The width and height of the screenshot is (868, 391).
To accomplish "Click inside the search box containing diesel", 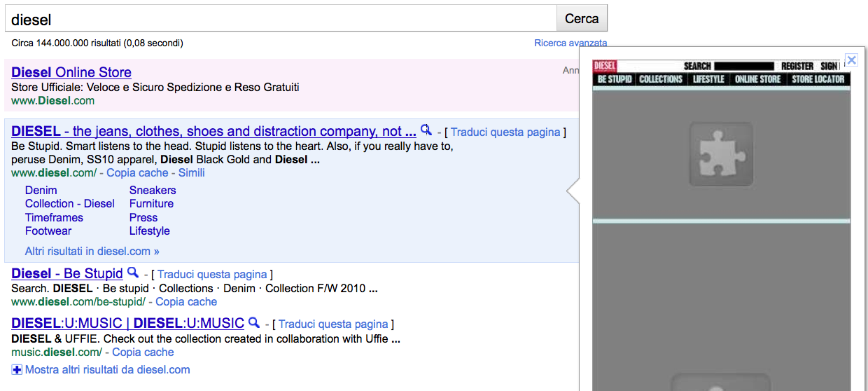I will point(280,19).
